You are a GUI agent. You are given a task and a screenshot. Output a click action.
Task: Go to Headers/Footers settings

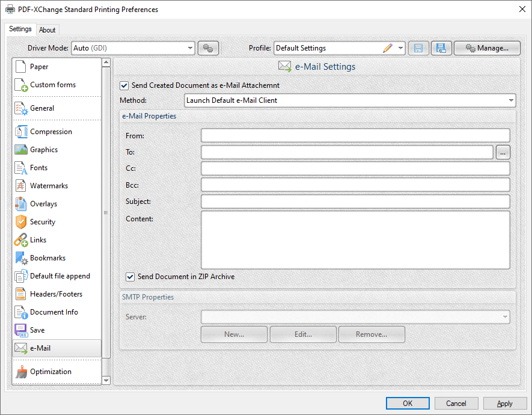pos(56,294)
